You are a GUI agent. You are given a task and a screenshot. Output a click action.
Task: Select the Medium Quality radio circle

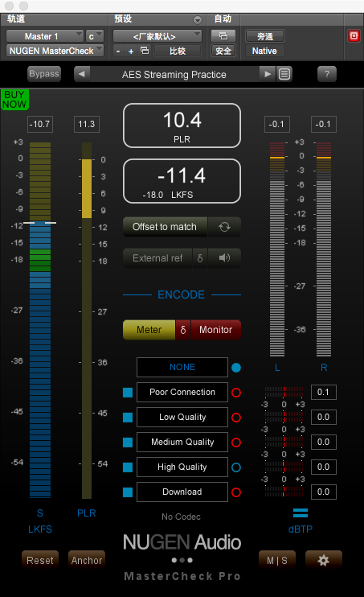pyautogui.click(x=236, y=443)
